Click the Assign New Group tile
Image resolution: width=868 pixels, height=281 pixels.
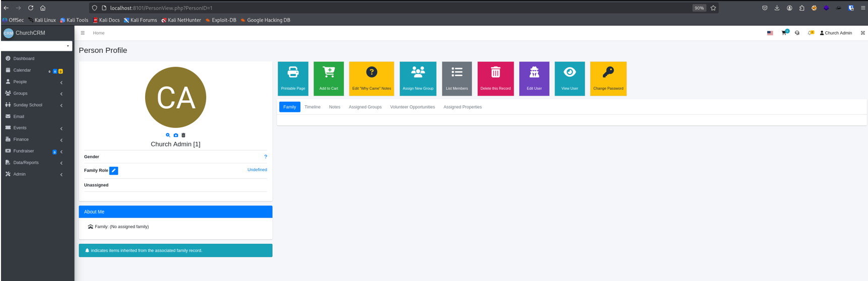point(418,79)
